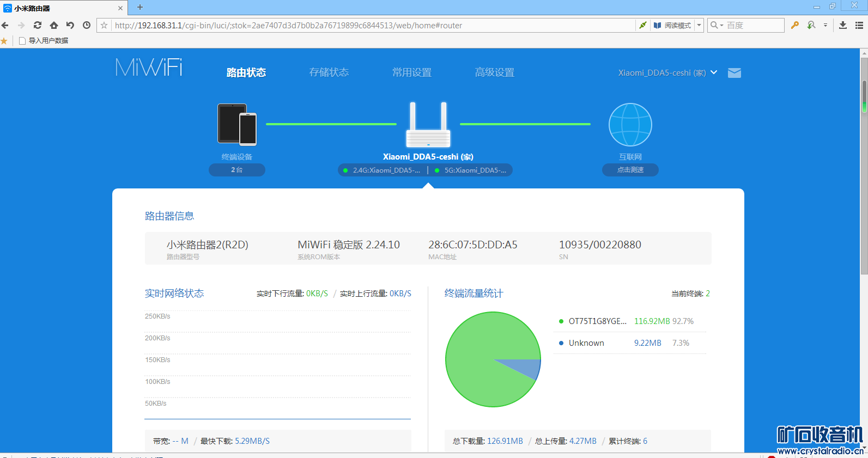
Task: Click the MiWiFi logo
Action: pyautogui.click(x=149, y=68)
